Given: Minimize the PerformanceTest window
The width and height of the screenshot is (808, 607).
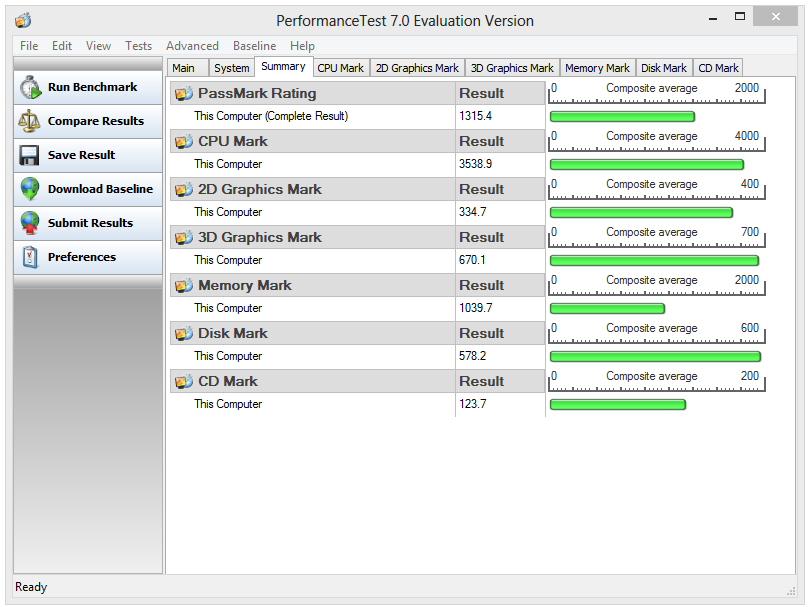Looking at the screenshot, I should click(713, 19).
